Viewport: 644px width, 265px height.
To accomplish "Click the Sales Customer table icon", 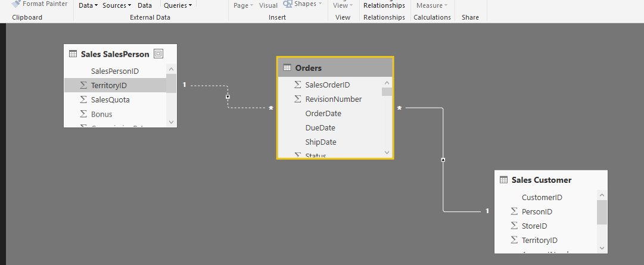I will click(504, 180).
